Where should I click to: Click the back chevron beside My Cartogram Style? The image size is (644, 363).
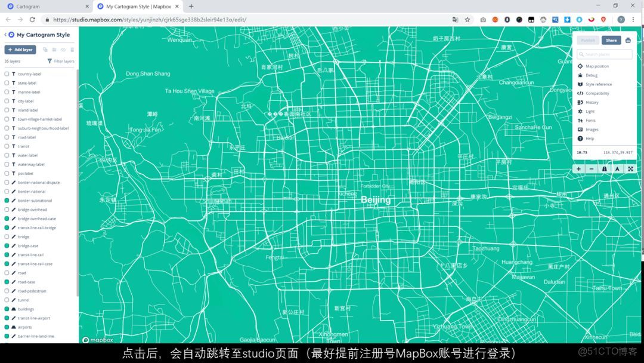(x=5, y=35)
